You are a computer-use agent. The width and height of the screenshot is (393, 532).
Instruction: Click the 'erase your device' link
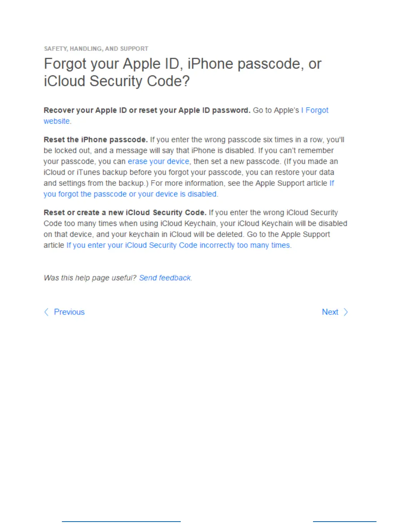(x=158, y=161)
